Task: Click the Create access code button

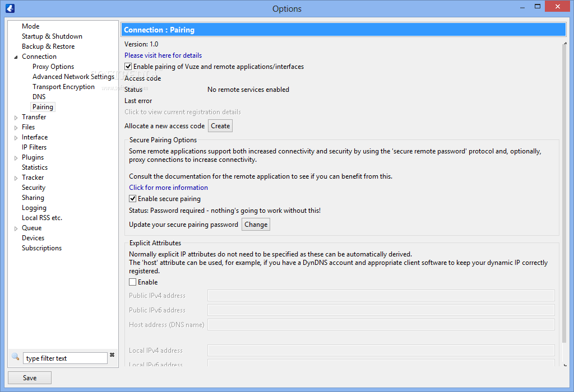Action: click(x=220, y=126)
